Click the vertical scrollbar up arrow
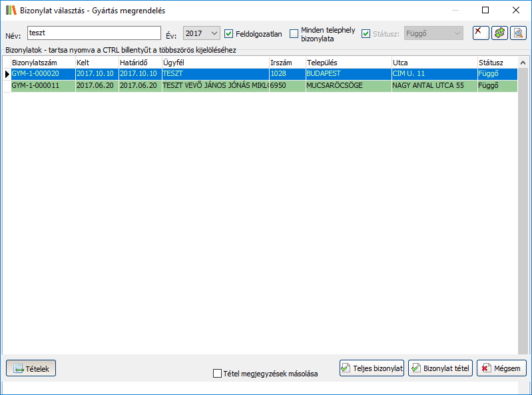This screenshot has height=395, width=532. coord(523,63)
